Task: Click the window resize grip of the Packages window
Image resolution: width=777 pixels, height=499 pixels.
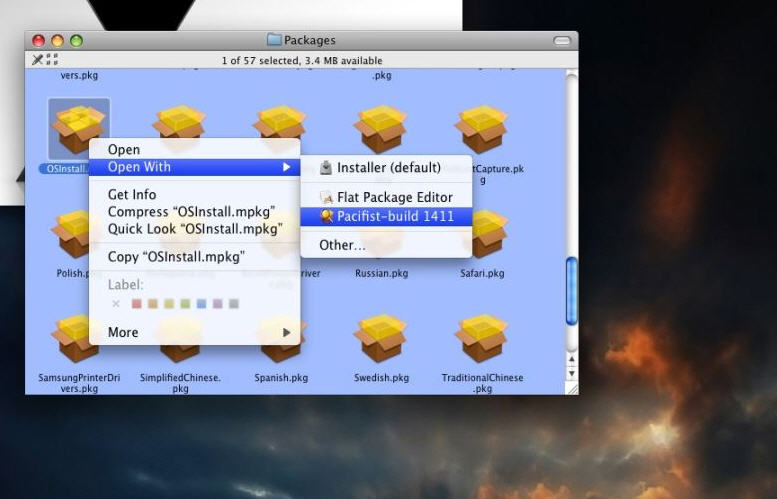Action: point(571,388)
